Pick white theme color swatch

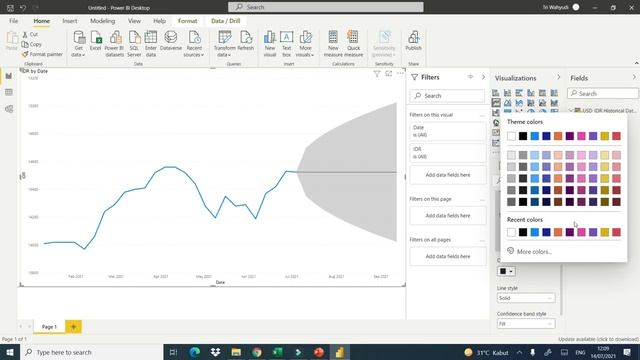coord(511,136)
